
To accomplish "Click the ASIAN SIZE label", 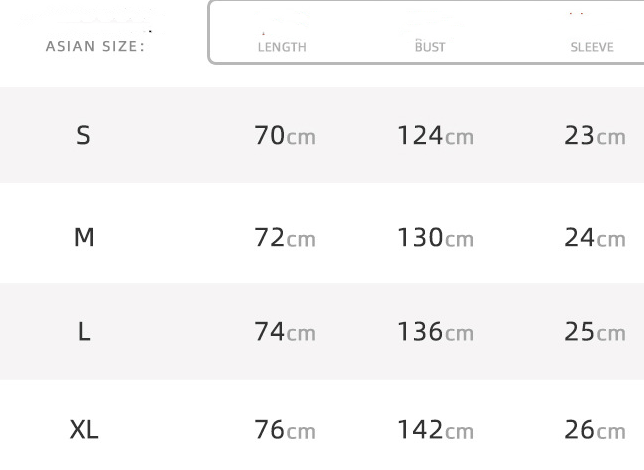I will pos(95,46).
